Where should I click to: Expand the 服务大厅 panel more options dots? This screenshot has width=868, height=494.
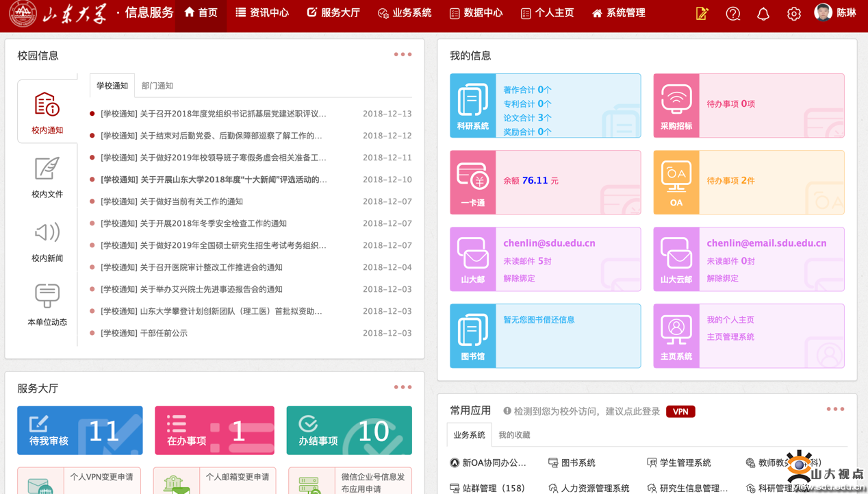pyautogui.click(x=403, y=387)
